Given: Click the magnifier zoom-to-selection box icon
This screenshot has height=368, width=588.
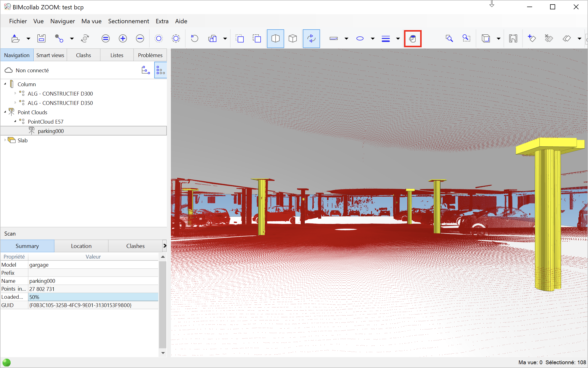Looking at the screenshot, I should pyautogui.click(x=466, y=39).
